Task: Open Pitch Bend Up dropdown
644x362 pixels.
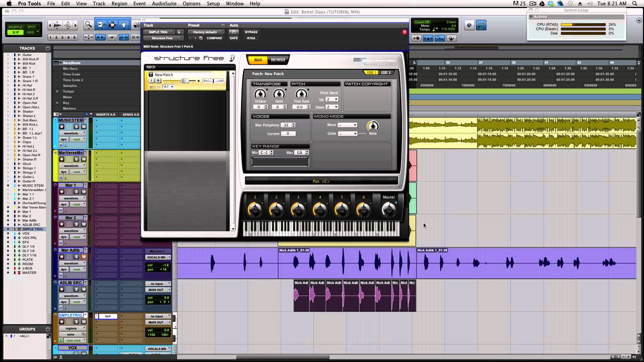Action: (x=332, y=99)
